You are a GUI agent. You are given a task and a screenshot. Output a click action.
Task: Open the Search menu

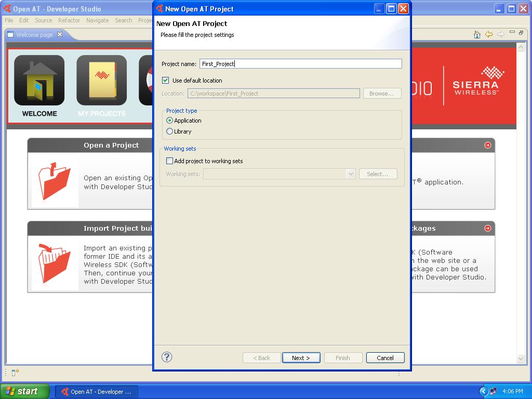tap(124, 20)
